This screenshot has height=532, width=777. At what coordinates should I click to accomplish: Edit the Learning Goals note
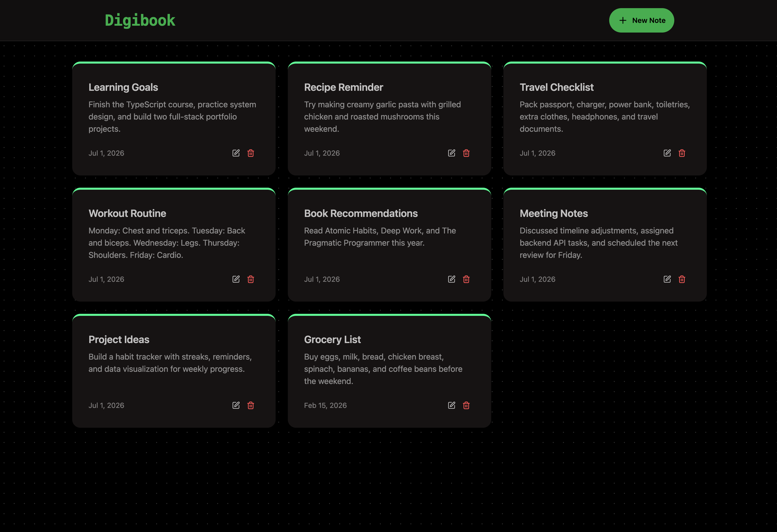coord(236,153)
